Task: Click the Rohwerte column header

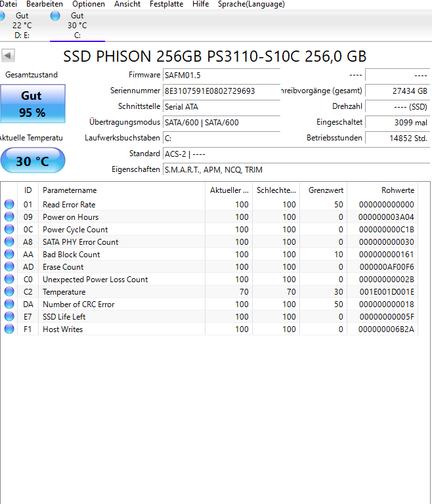Action: [x=383, y=190]
